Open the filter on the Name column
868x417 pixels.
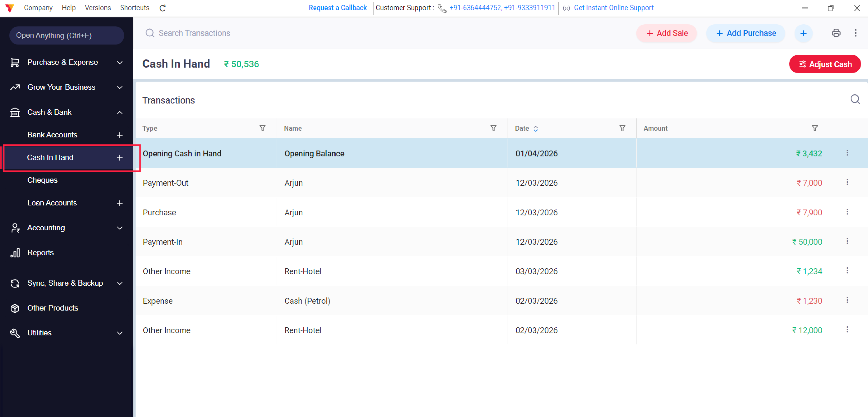click(x=493, y=128)
